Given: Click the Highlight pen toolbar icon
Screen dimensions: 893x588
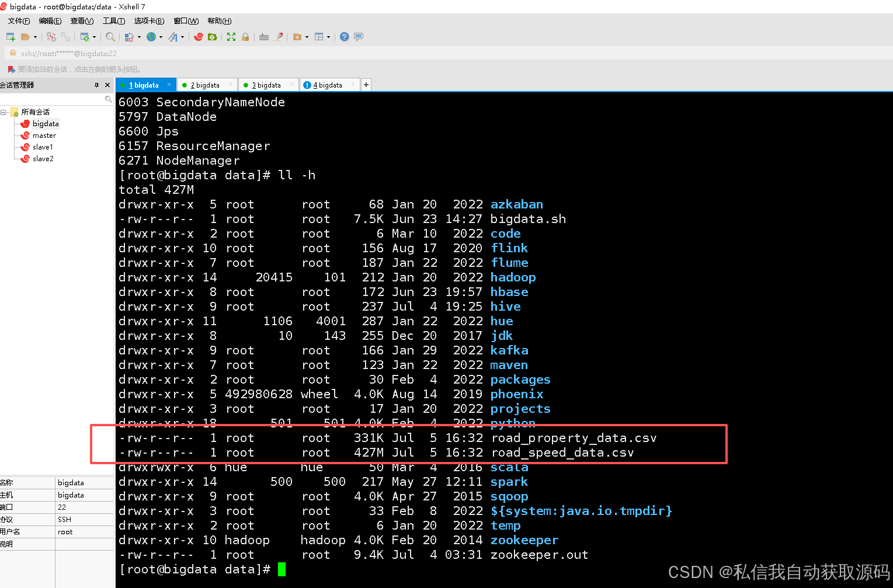Looking at the screenshot, I should [x=279, y=37].
